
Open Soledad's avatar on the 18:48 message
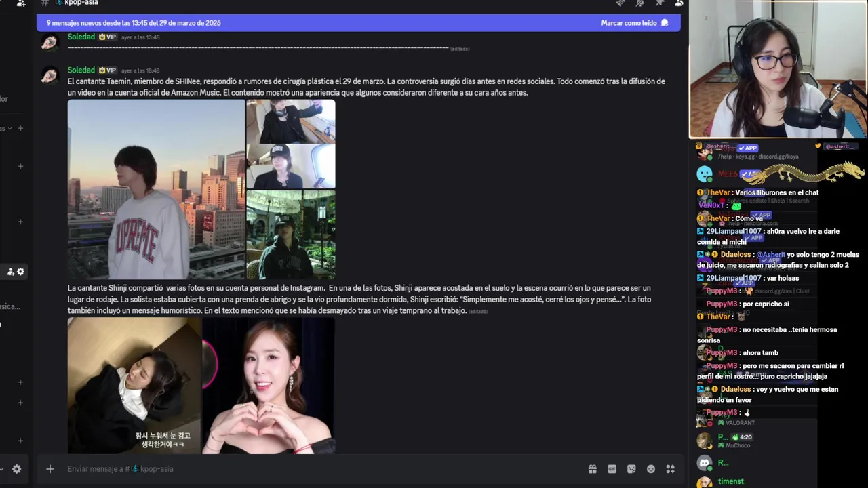click(49, 75)
